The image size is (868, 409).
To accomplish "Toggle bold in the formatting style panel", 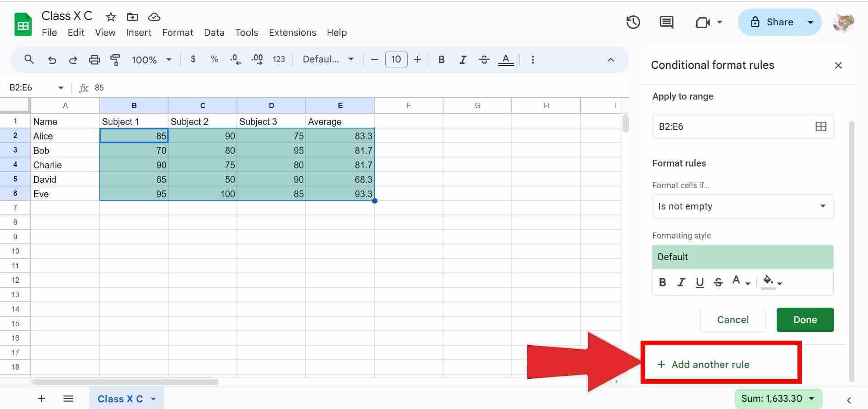I will coord(662,282).
